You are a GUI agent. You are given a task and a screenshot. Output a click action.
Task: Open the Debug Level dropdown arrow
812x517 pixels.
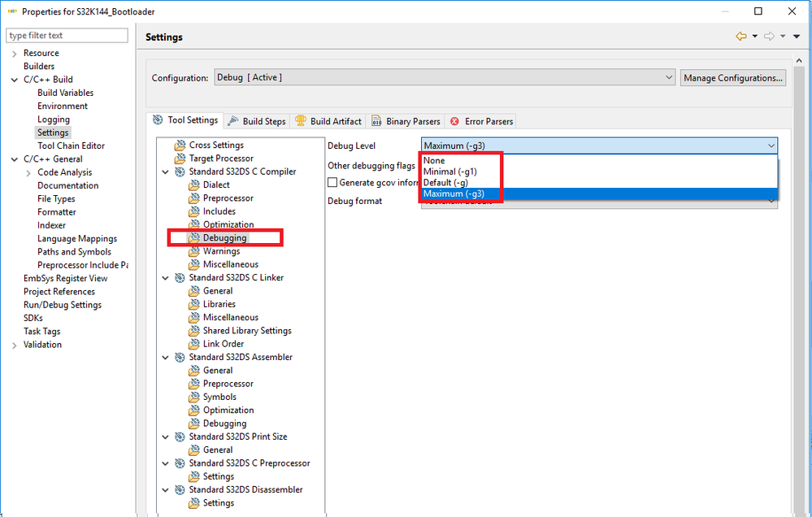tap(771, 146)
